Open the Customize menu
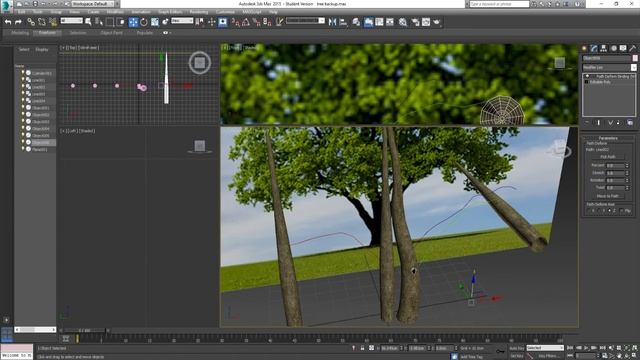Screen dimensions: 640x360 point(225,12)
